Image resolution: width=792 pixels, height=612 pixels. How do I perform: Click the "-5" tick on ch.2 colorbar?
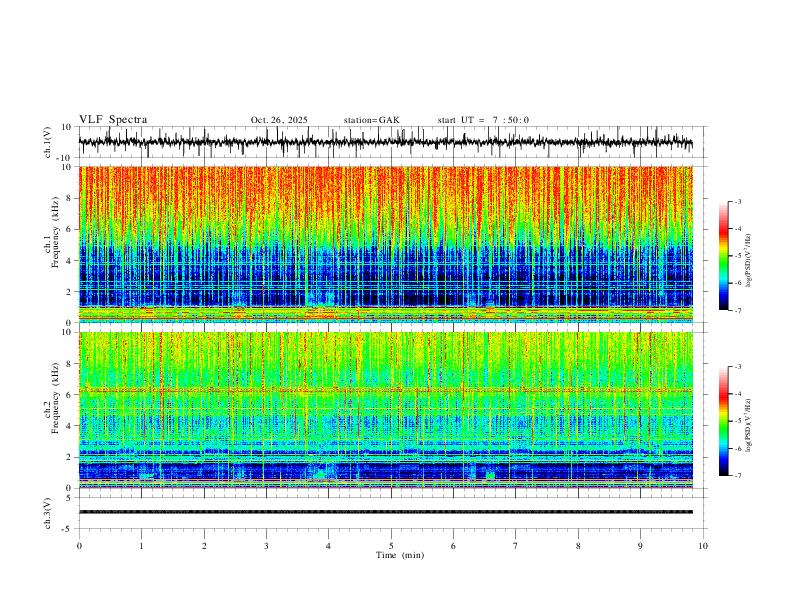738,421
